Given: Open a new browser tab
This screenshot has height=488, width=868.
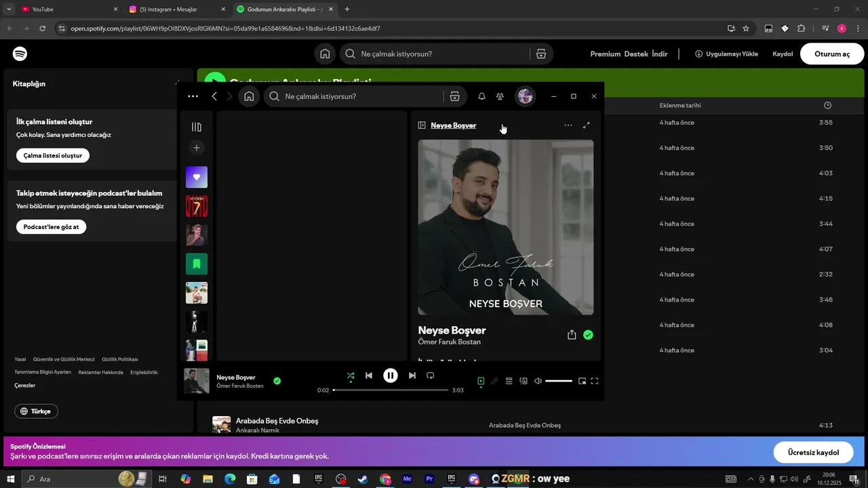Looking at the screenshot, I should pyautogui.click(x=347, y=9).
